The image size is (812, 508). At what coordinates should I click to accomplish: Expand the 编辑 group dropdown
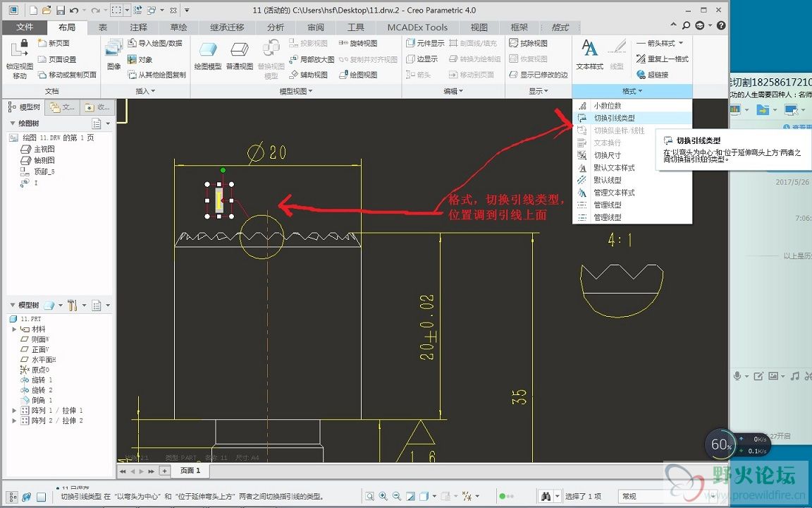(x=453, y=91)
